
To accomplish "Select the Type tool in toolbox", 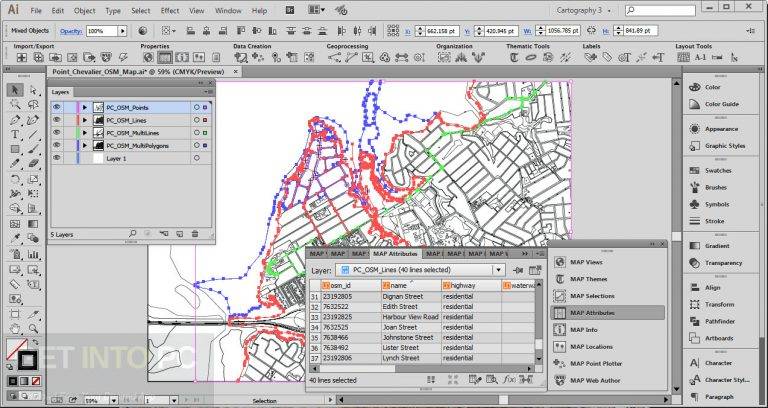I will click(x=15, y=134).
